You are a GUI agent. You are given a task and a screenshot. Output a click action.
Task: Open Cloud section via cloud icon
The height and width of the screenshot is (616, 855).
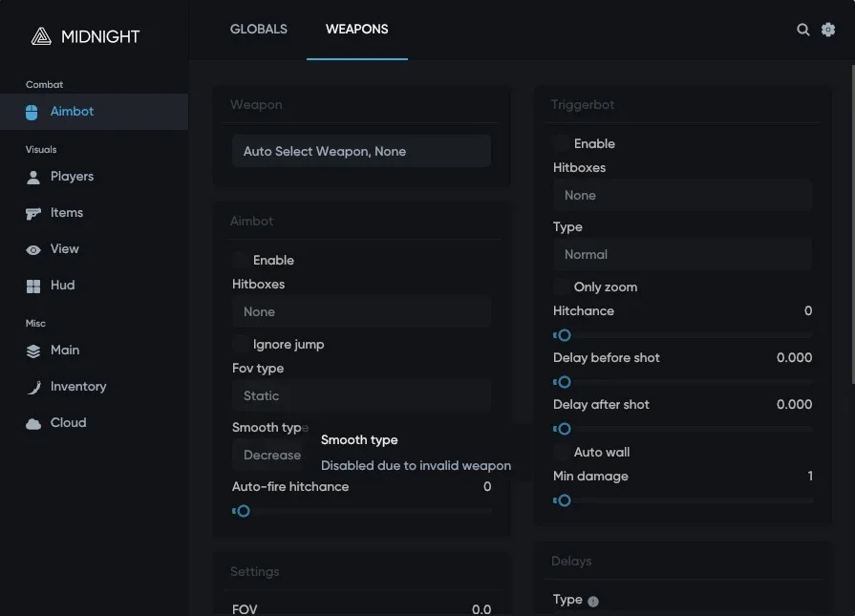(33, 424)
